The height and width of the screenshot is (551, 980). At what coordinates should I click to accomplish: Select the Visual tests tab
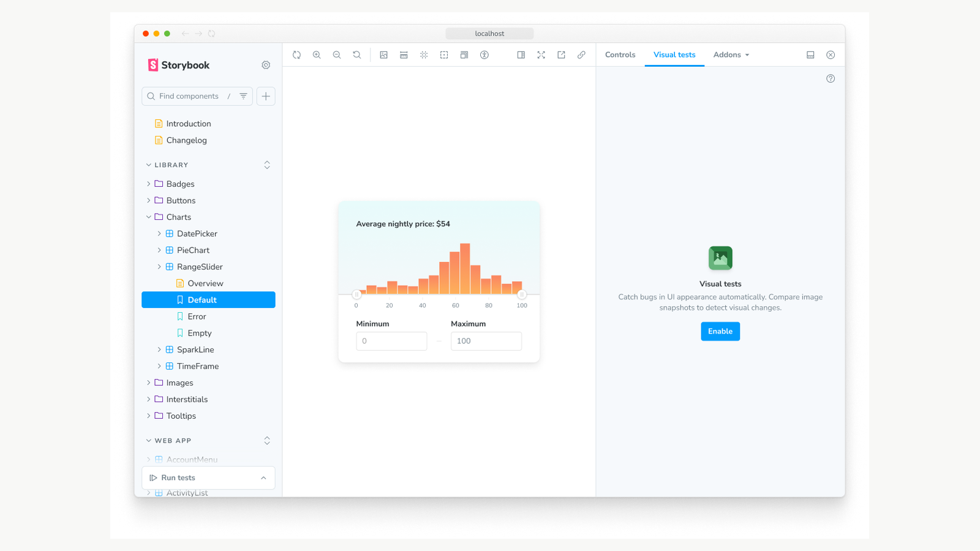[x=674, y=55]
